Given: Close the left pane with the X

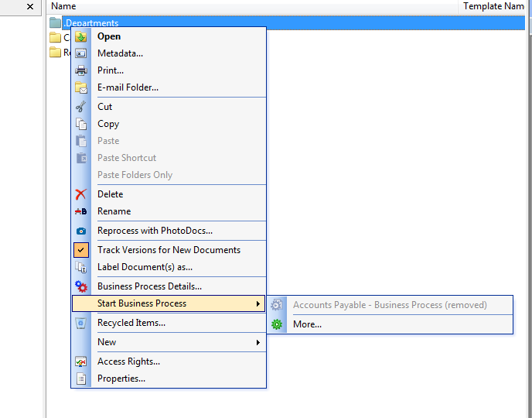Looking at the screenshot, I should click(x=30, y=6).
